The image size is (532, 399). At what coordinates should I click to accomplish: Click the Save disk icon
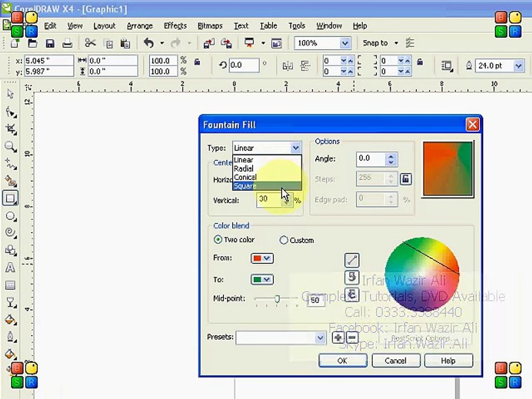(50, 43)
